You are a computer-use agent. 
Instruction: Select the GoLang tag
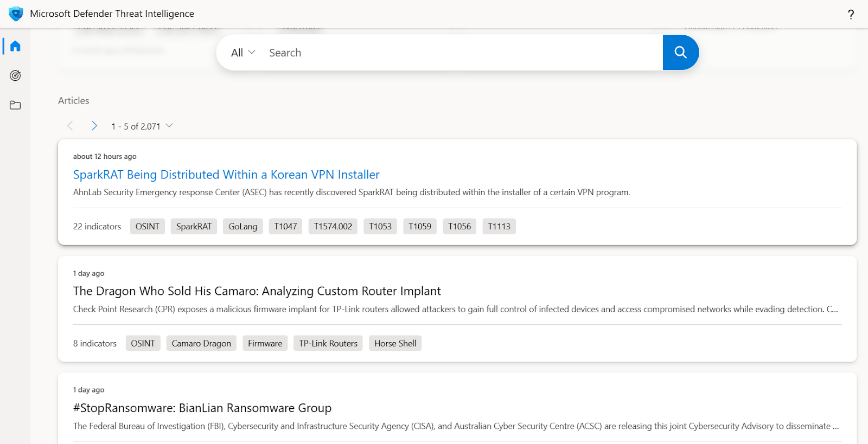[x=243, y=226]
